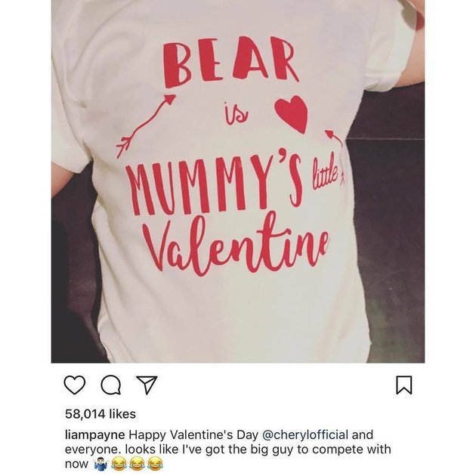Image resolution: width=476 pixels, height=476 pixels.
Task: Like the post with the heart icon
Action: point(75,385)
